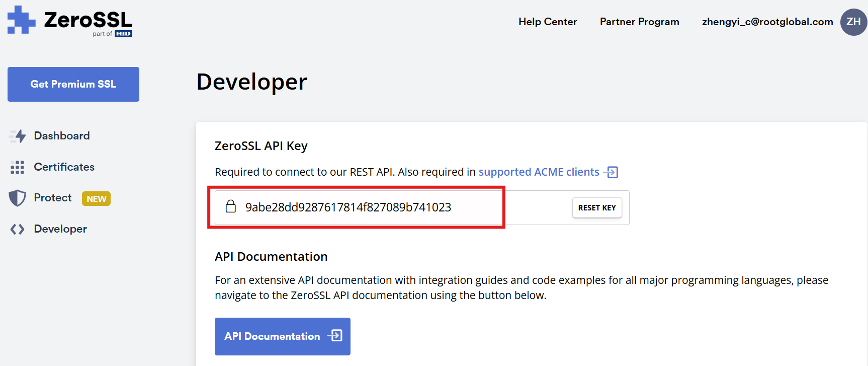Expand the account email zhengyi_c@rootglobal.com
The height and width of the screenshot is (366, 868).
[767, 22]
